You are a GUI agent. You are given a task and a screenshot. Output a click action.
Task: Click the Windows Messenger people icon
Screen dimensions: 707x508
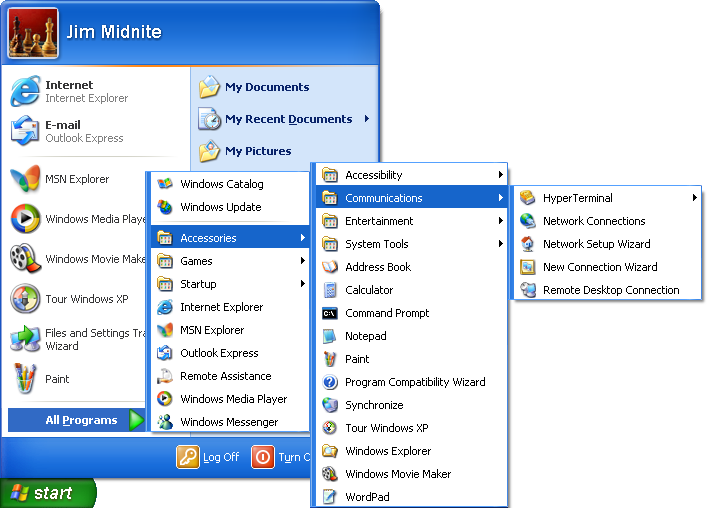(x=165, y=422)
